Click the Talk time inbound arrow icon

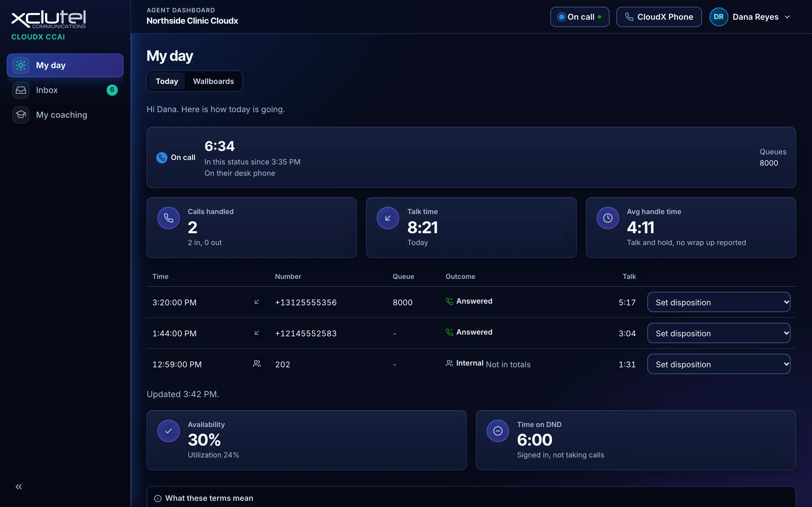pos(388,218)
